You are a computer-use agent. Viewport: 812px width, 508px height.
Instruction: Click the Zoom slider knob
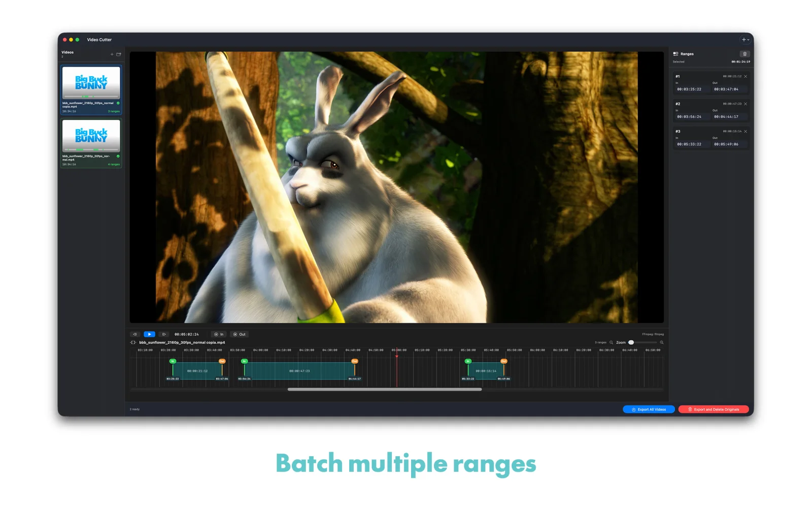pyautogui.click(x=631, y=342)
